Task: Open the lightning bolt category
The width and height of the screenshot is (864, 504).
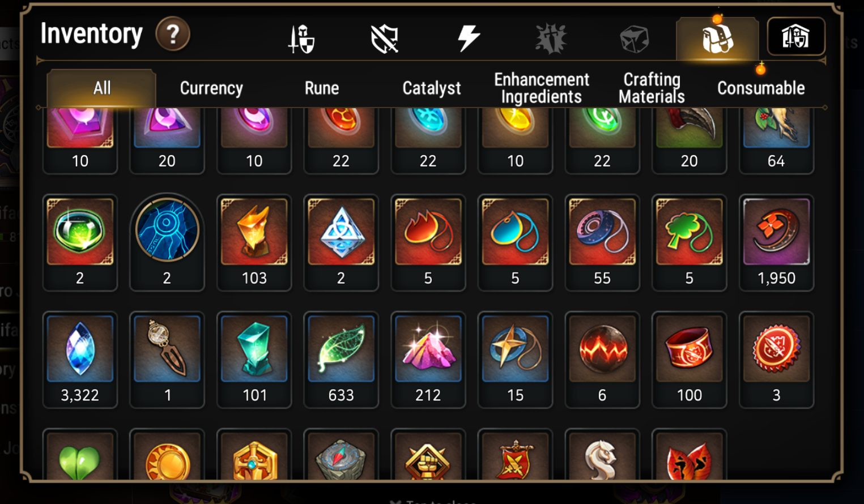Action: click(x=469, y=38)
